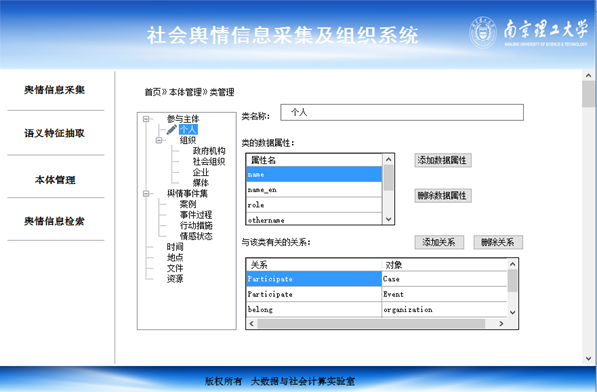Screen dimensions: 597x392
Task: Select the 地点 tree node
Action: 175,257
